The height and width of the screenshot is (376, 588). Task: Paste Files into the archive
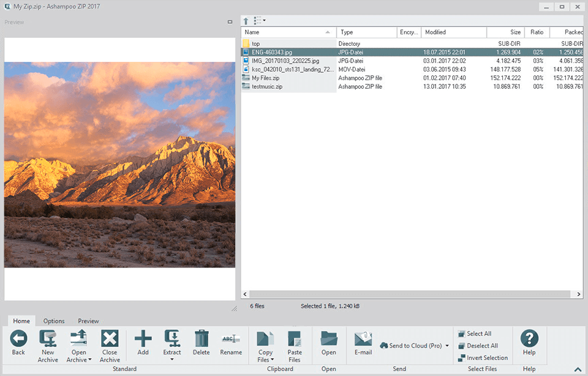tap(295, 343)
